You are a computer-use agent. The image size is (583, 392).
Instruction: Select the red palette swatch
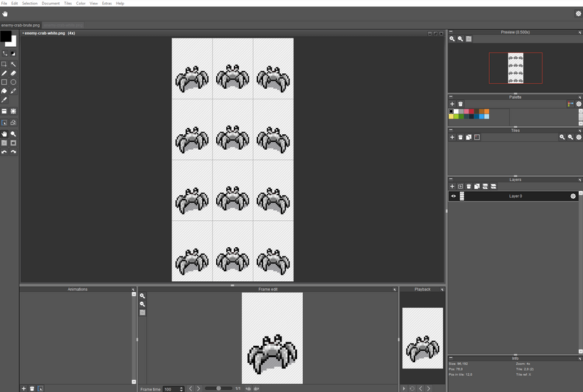[472, 111]
